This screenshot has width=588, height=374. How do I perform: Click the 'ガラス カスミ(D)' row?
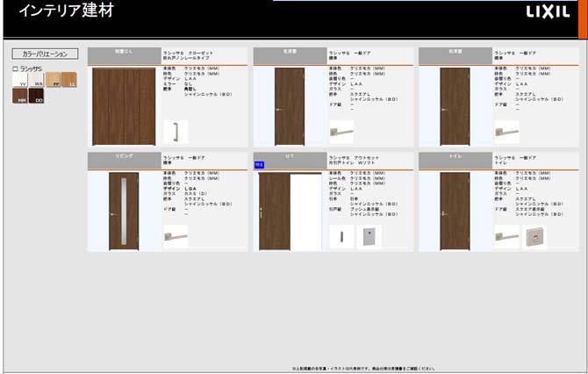click(185, 193)
